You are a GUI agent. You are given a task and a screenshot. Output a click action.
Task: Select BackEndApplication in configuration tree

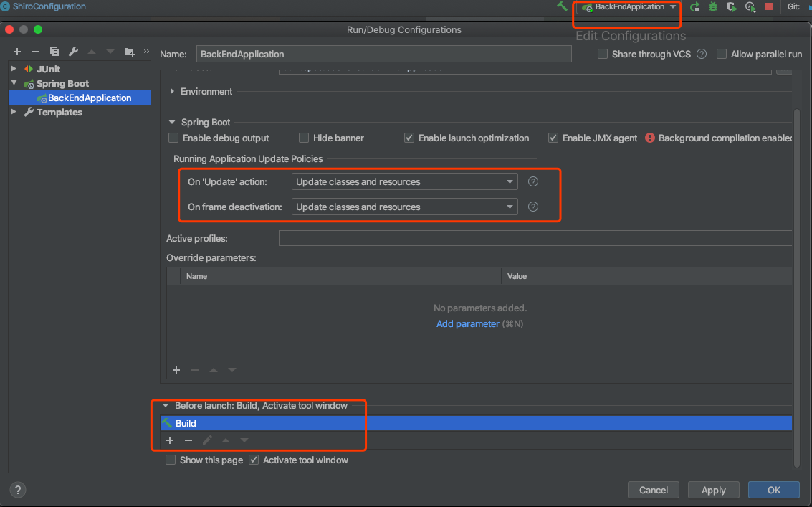[80, 98]
